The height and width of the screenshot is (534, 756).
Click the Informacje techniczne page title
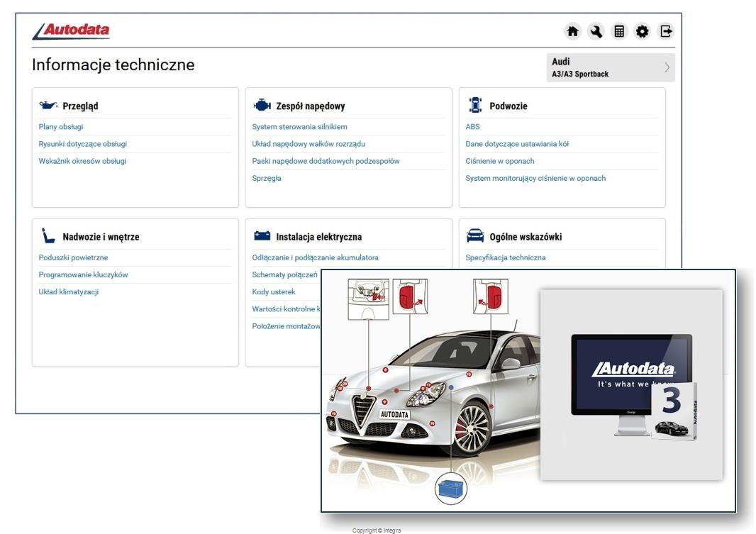113,65
